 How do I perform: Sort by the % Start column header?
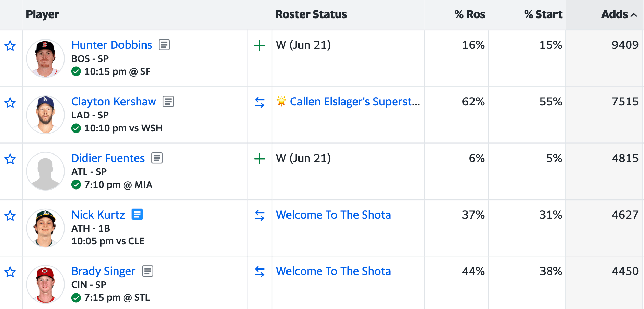(543, 14)
